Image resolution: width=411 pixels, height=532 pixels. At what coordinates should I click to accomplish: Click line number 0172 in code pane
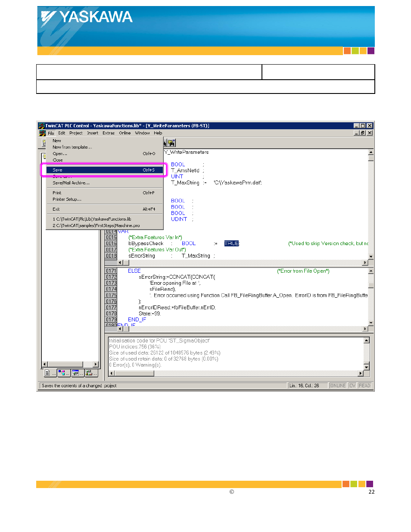pyautogui.click(x=111, y=277)
